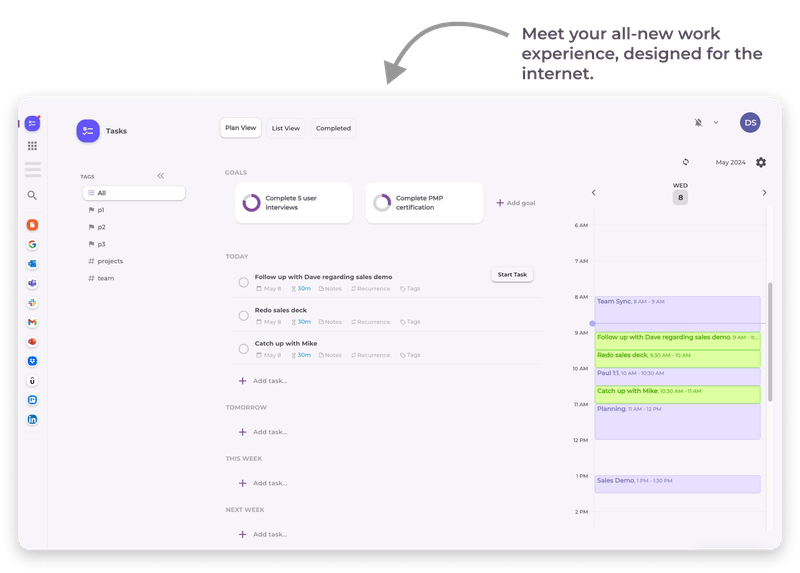
Task: Click the search magnifier icon
Action: (x=32, y=195)
